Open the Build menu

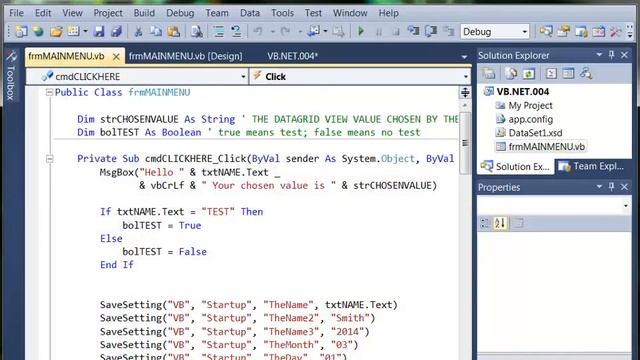pos(144,13)
